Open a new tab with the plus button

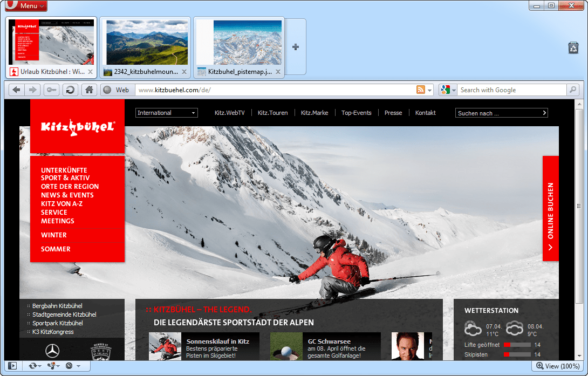295,47
